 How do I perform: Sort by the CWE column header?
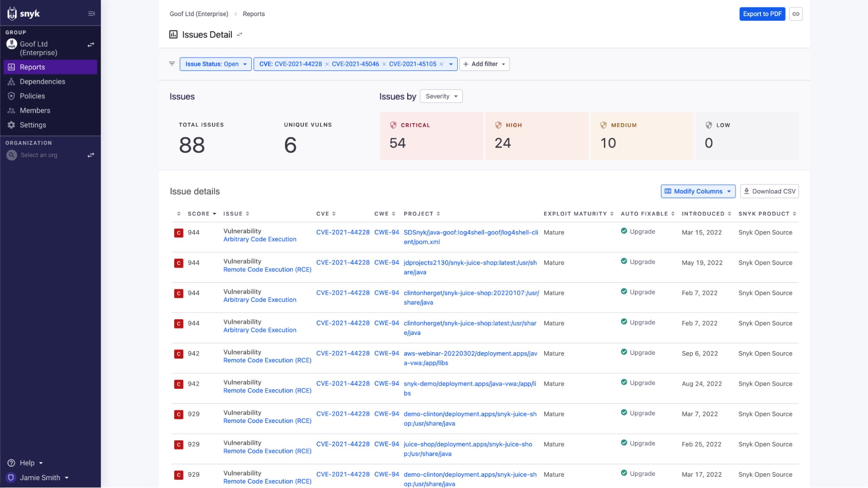click(x=385, y=214)
